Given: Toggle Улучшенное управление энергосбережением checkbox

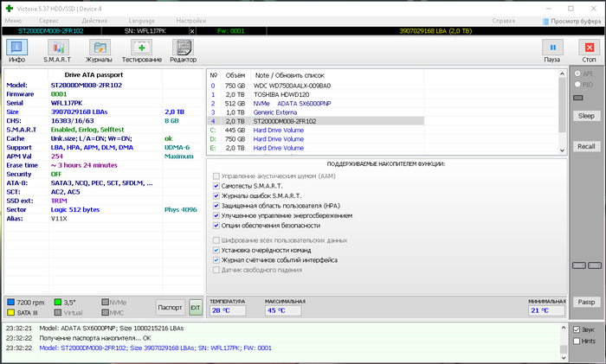Looking at the screenshot, I should 216,216.
